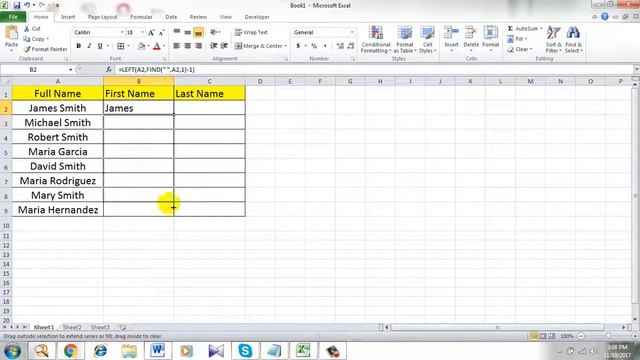640x360 pixels.
Task: Apply accounting dollar format
Action: point(298,46)
